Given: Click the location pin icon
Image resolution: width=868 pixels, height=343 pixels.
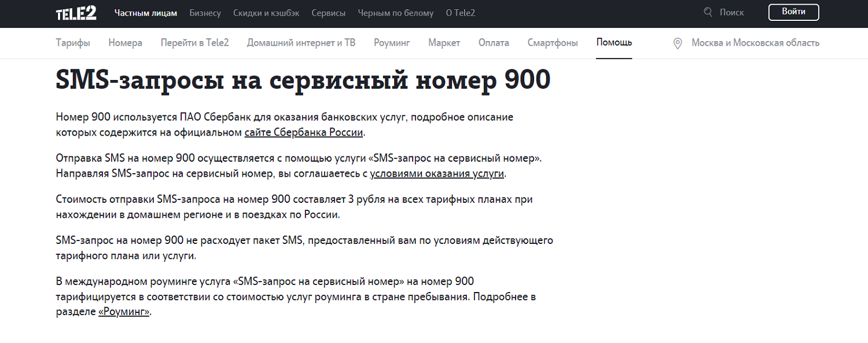Looking at the screenshot, I should pyautogui.click(x=678, y=43).
